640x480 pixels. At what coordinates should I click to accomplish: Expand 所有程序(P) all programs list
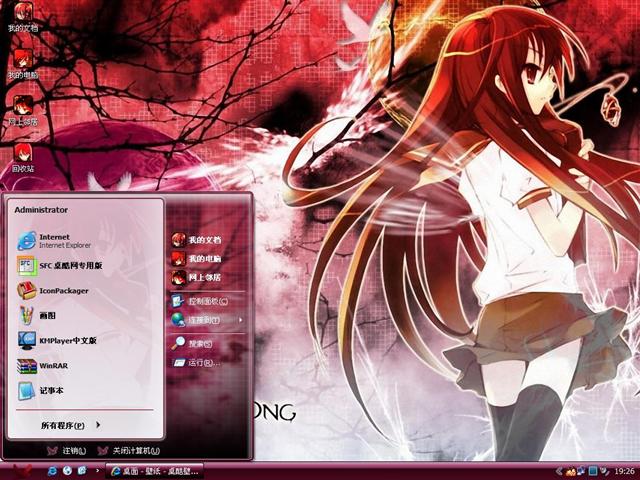pos(70,425)
